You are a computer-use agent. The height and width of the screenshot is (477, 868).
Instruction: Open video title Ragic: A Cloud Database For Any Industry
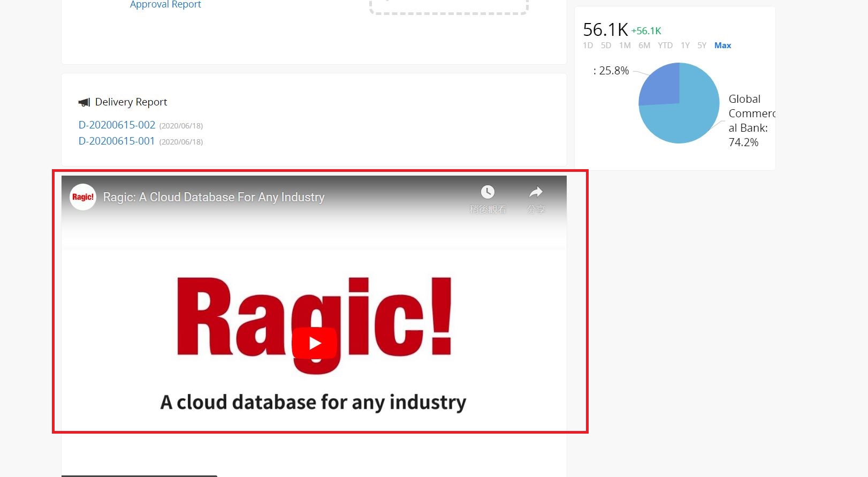pyautogui.click(x=214, y=197)
